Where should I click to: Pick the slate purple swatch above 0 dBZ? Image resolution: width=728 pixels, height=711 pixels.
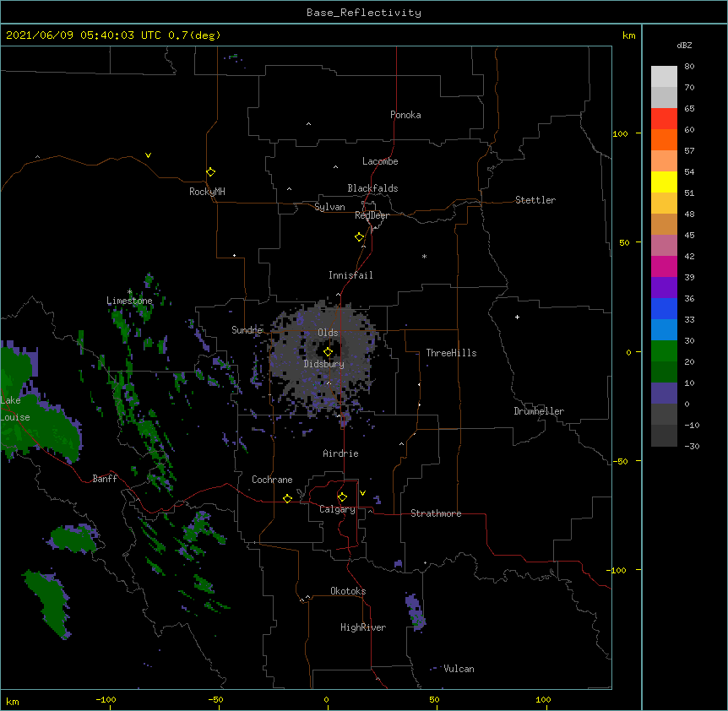pyautogui.click(x=664, y=393)
